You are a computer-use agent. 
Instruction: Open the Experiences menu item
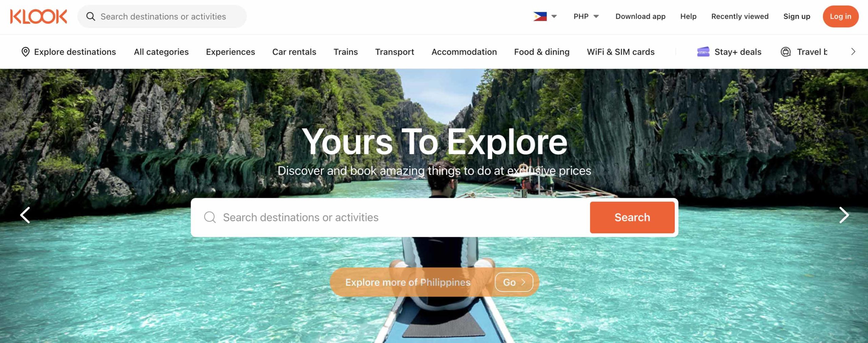(x=230, y=52)
